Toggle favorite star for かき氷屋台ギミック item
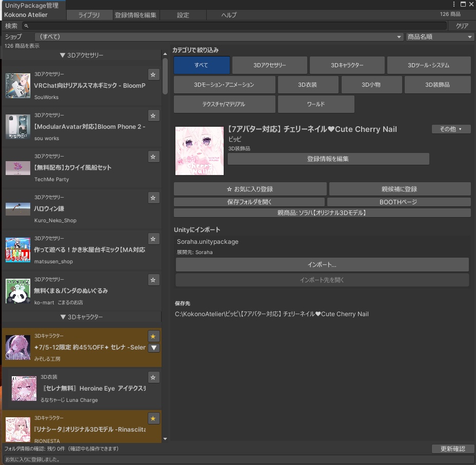Image resolution: width=476 pixels, height=465 pixels. pos(153,239)
